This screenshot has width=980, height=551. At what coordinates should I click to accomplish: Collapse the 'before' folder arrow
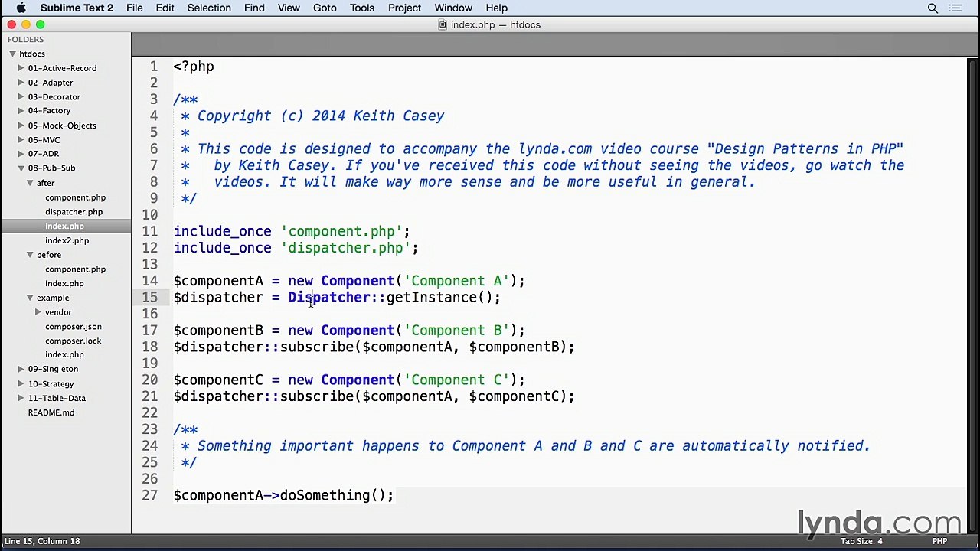(30, 254)
